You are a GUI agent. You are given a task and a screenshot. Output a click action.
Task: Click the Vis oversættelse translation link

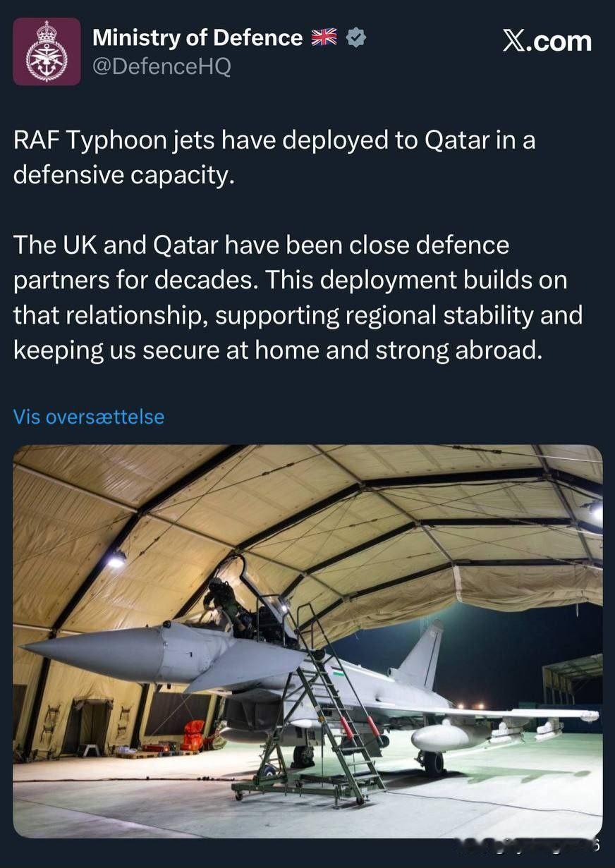pyautogui.click(x=89, y=417)
